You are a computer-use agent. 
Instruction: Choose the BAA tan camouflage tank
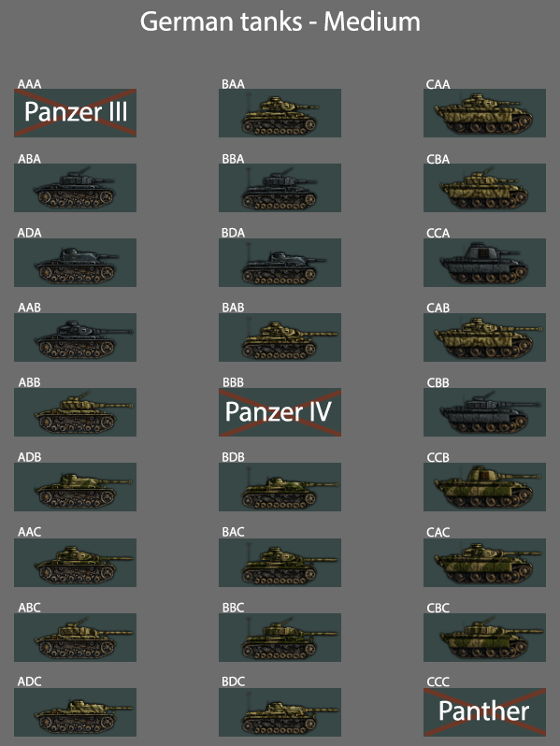point(280,113)
